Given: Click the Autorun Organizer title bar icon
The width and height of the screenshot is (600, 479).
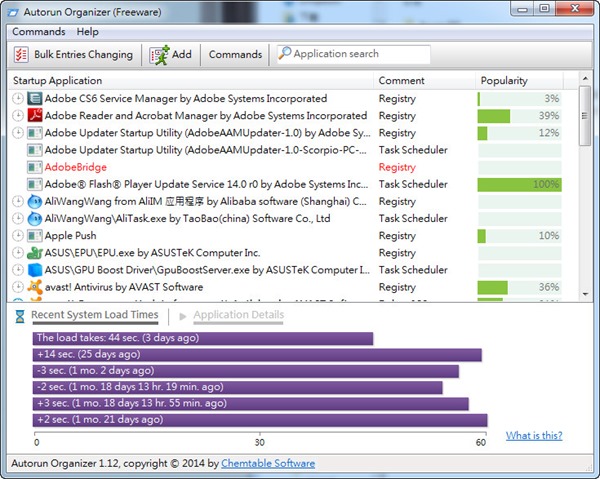Looking at the screenshot, I should pos(13,12).
